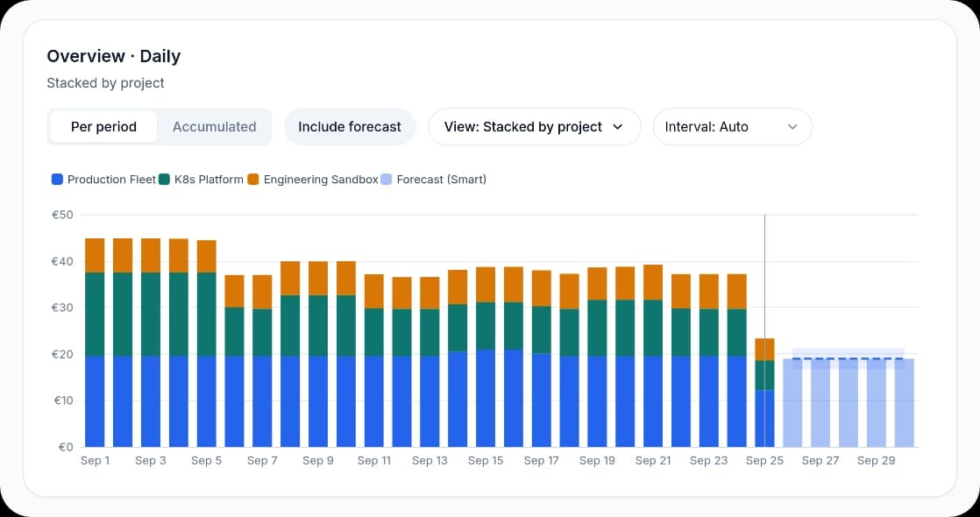Open the View: Stacked by project dropdown
The width and height of the screenshot is (980, 517).
pyautogui.click(x=535, y=127)
